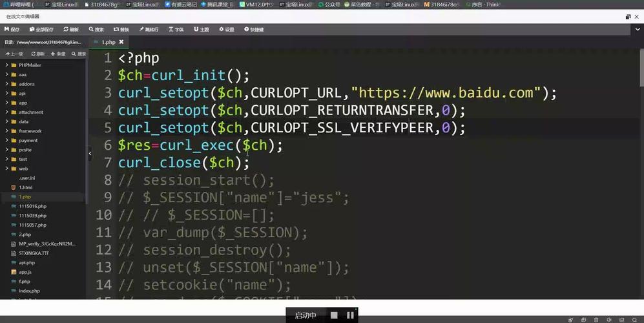
Task: Click 新建 to create new file
Action: 58,54
